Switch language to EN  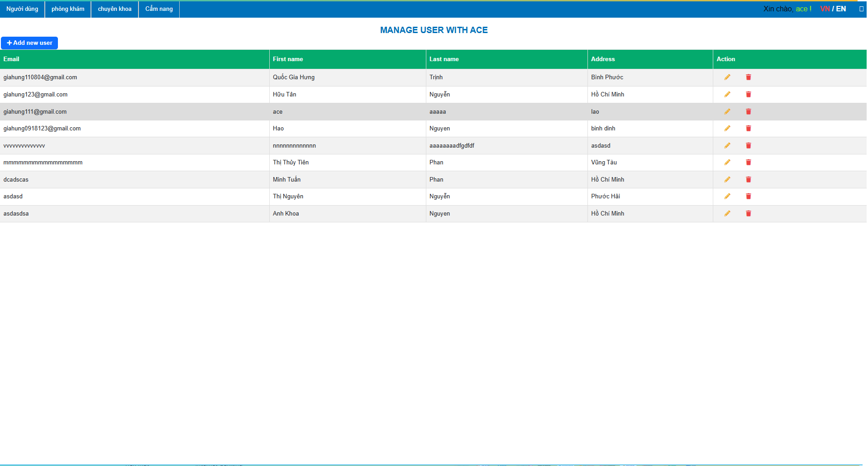click(841, 9)
